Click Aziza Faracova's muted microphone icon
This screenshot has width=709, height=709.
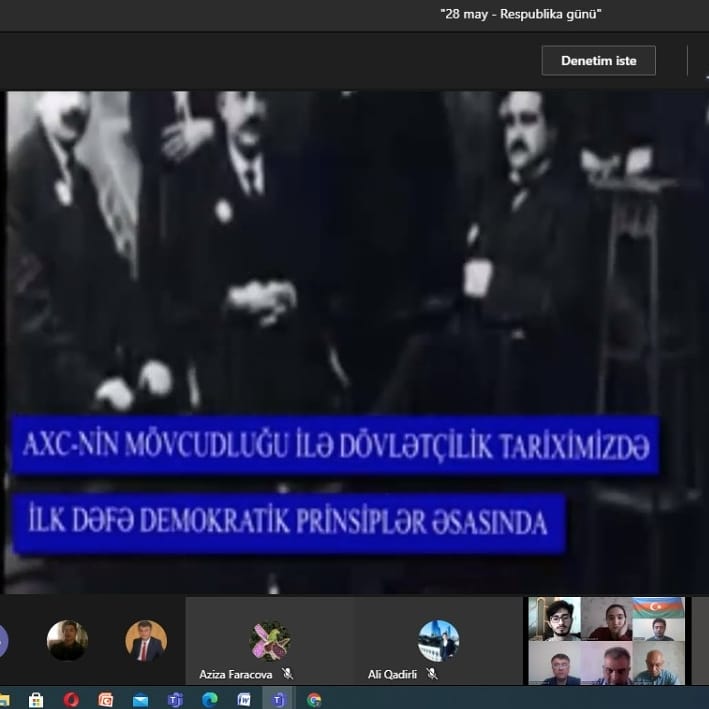pos(288,675)
